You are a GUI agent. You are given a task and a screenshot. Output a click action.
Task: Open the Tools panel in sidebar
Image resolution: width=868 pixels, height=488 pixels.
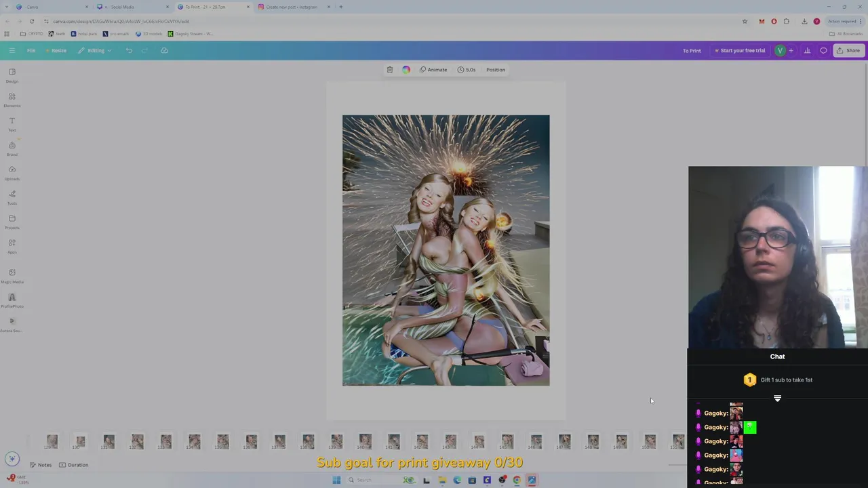click(12, 197)
